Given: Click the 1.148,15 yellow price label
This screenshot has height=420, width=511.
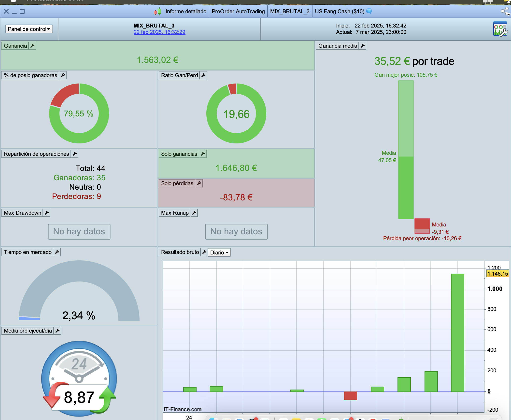Looking at the screenshot, I should point(498,274).
